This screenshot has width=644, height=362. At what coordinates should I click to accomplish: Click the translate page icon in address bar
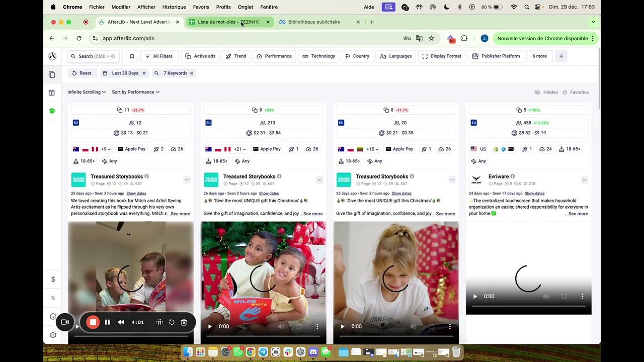419,38
